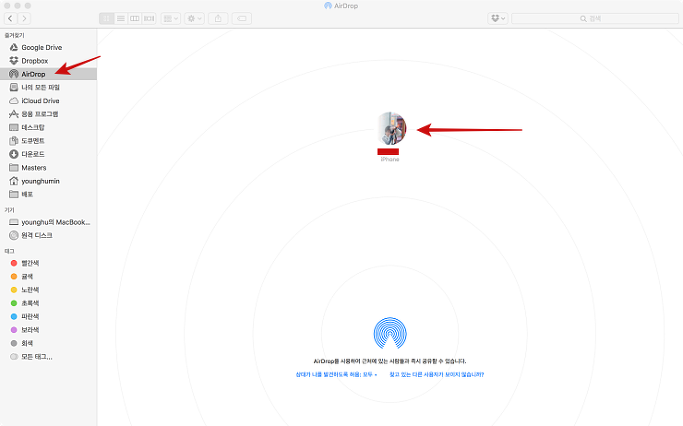Screen dimensions: 683x426
Task: Click the edit tags toolbar button
Action: click(x=242, y=18)
